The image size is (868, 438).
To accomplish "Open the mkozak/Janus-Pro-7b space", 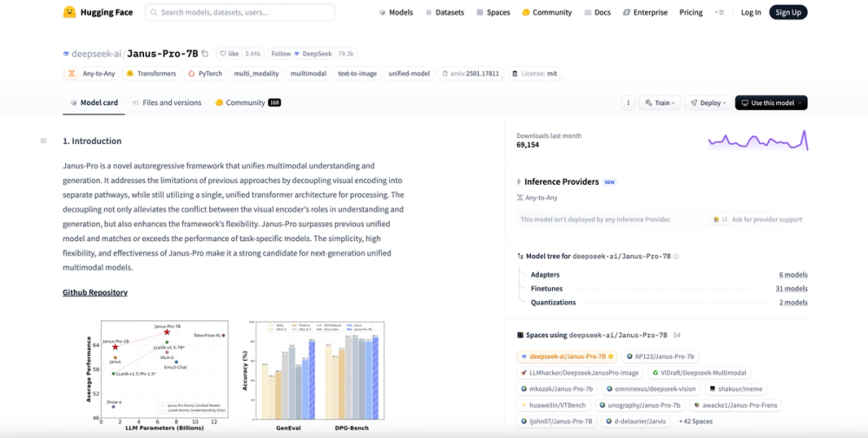I will pyautogui.click(x=556, y=389).
